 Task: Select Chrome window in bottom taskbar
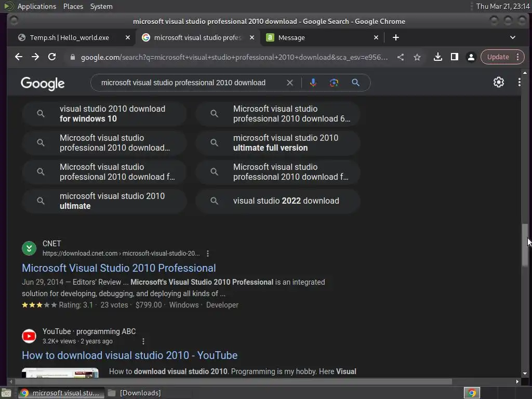[x=60, y=393]
